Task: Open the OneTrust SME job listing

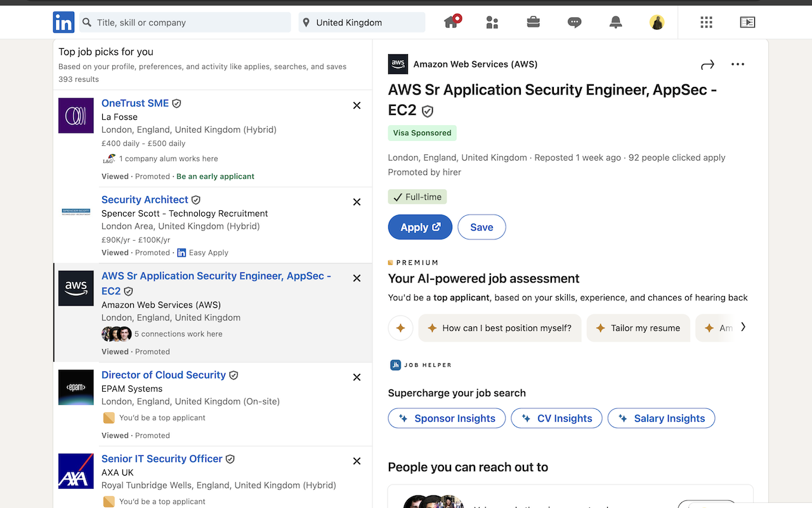Action: tap(135, 104)
